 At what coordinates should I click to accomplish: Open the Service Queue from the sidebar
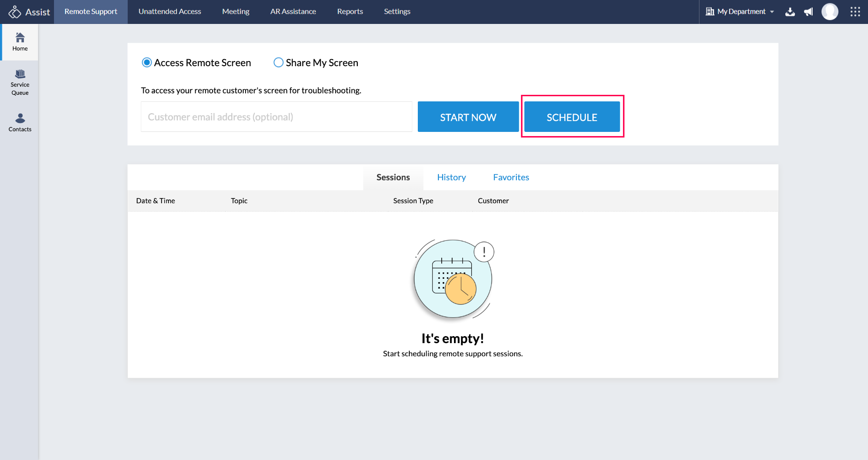coord(19,82)
